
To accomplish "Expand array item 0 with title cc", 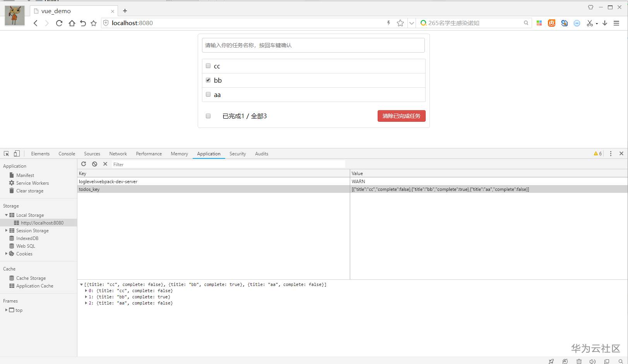I will (x=86, y=291).
